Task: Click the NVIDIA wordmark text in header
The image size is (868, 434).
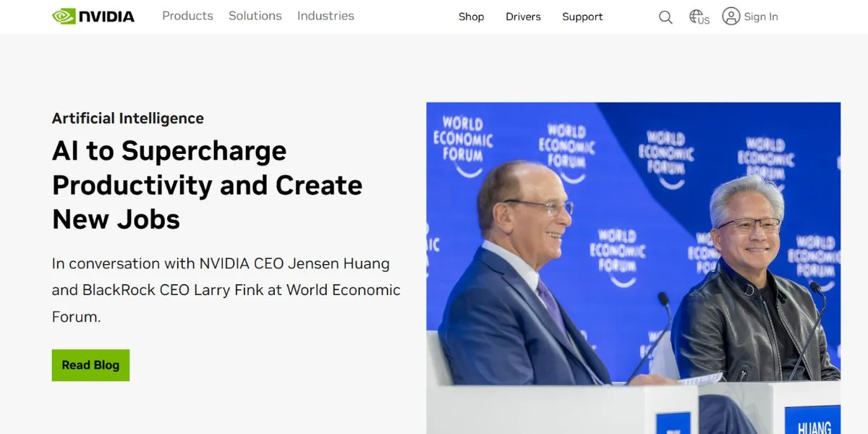Action: (x=106, y=16)
